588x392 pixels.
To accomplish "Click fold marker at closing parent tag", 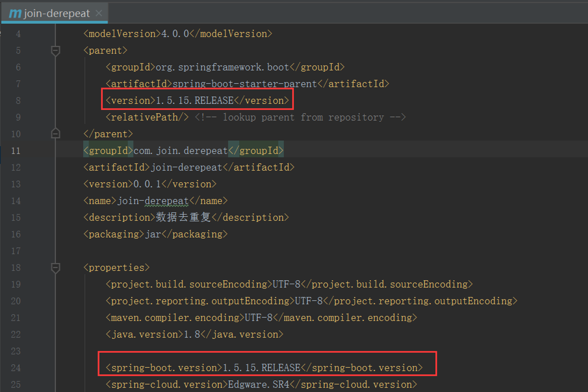I will click(55, 134).
